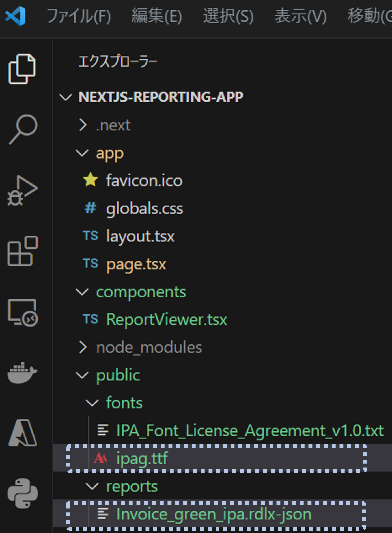Collapse the reports folder

pyautogui.click(x=92, y=487)
